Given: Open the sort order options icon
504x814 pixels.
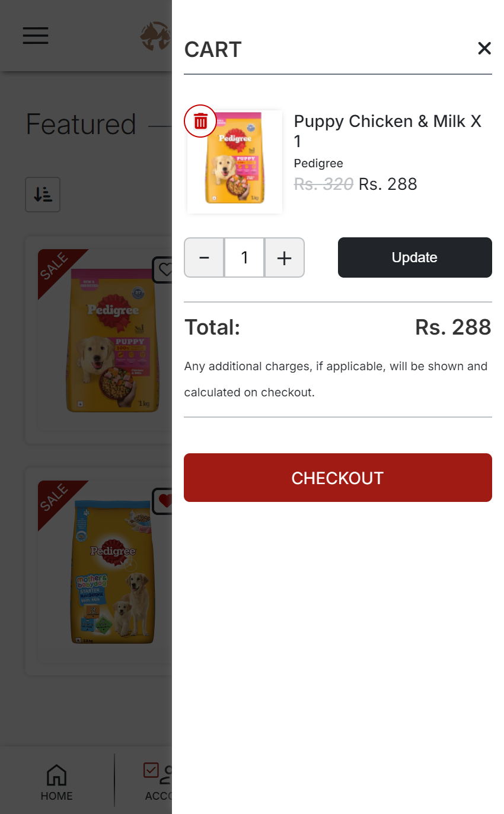Looking at the screenshot, I should [43, 195].
